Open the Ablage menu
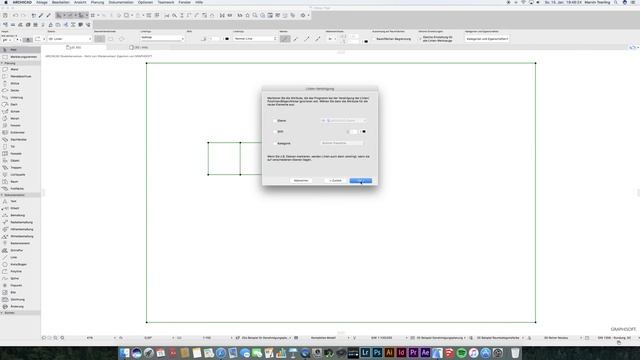 pyautogui.click(x=42, y=2)
